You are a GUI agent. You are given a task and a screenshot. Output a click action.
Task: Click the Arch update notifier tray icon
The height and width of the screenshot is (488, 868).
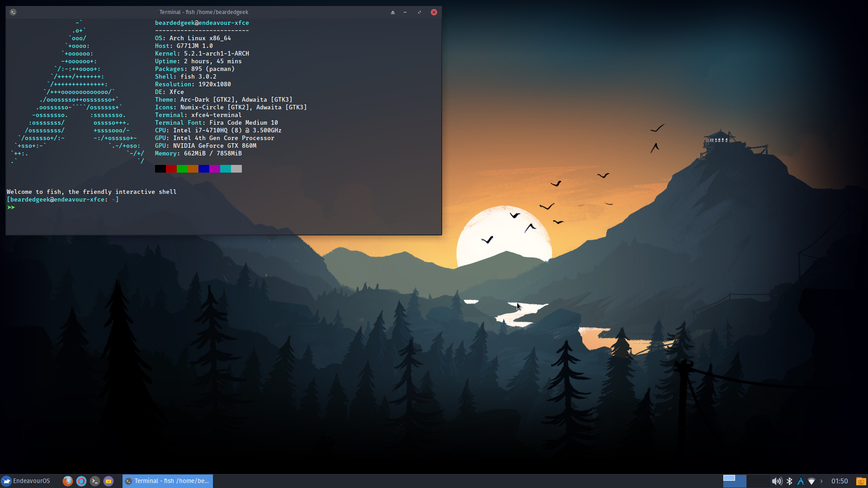[801, 481]
